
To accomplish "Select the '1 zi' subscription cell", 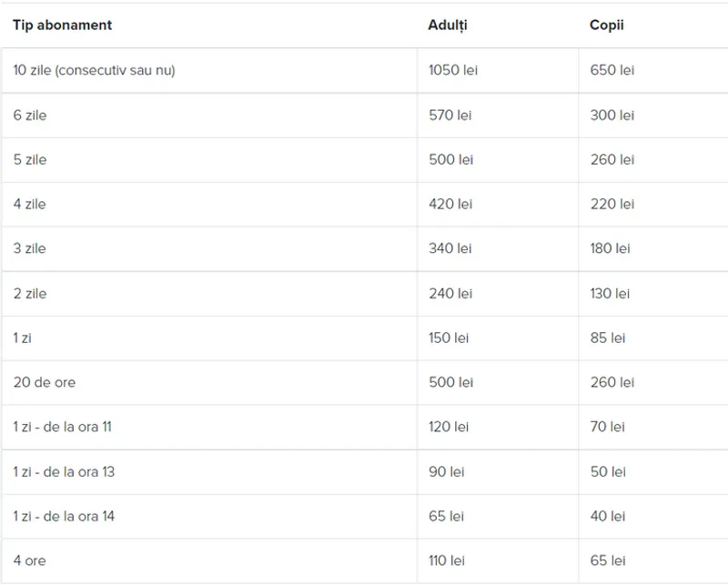I will [x=24, y=338].
